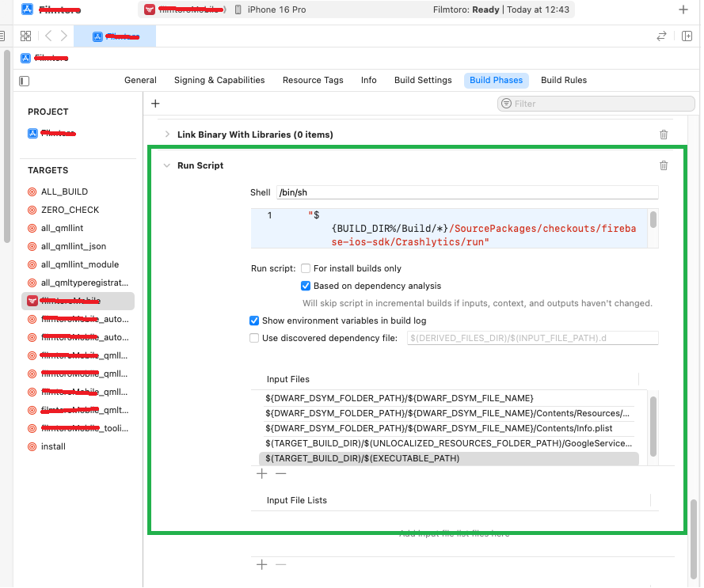Image resolution: width=704 pixels, height=588 pixels.
Task: Enable For install builds only checkbox
Action: (x=306, y=269)
